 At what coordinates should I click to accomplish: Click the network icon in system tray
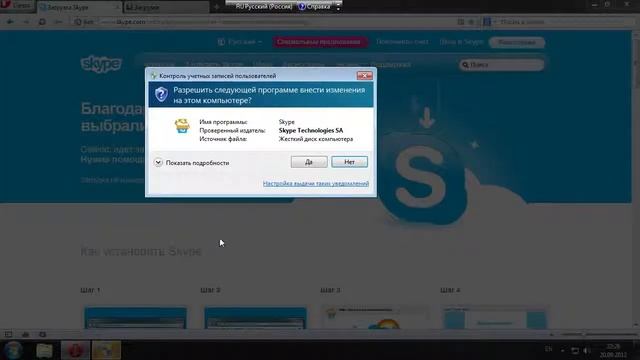575,351
